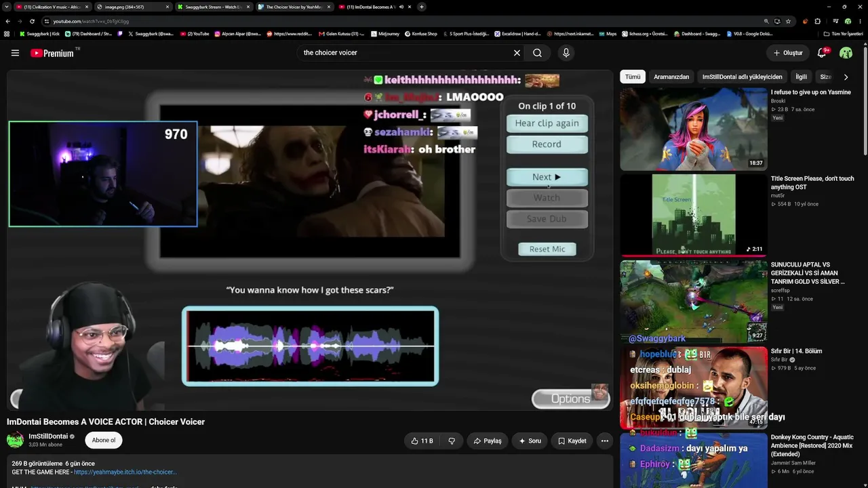Mute the ImDontai tab via speaker icon

click(x=401, y=7)
